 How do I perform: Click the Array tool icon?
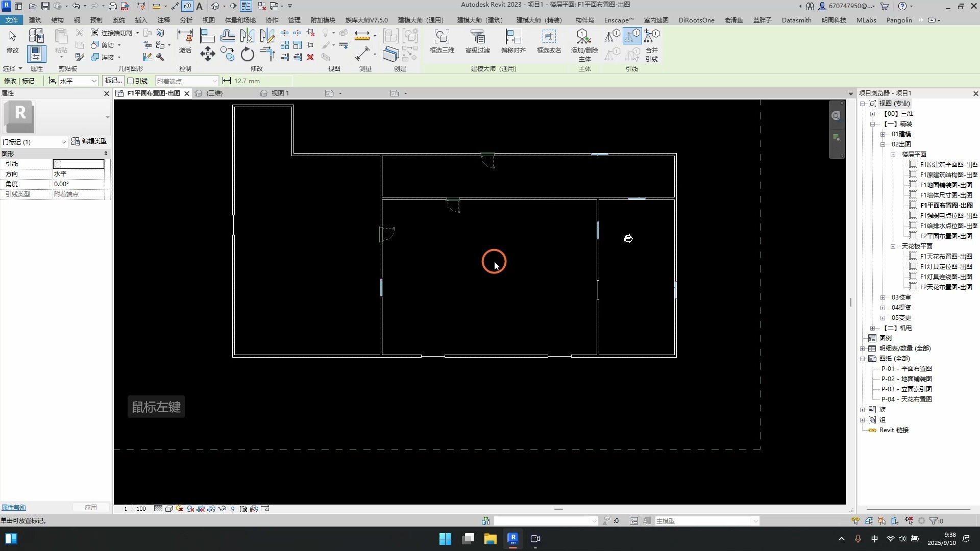click(x=285, y=45)
